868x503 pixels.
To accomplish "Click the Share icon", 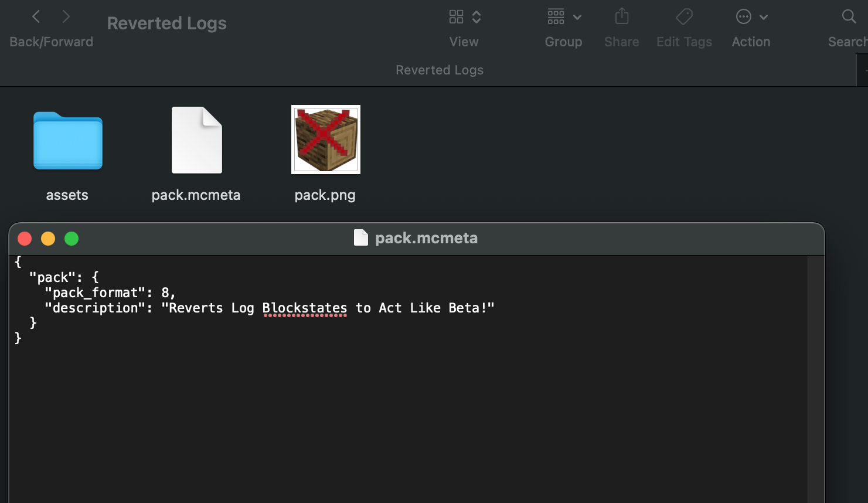I will pos(622,16).
